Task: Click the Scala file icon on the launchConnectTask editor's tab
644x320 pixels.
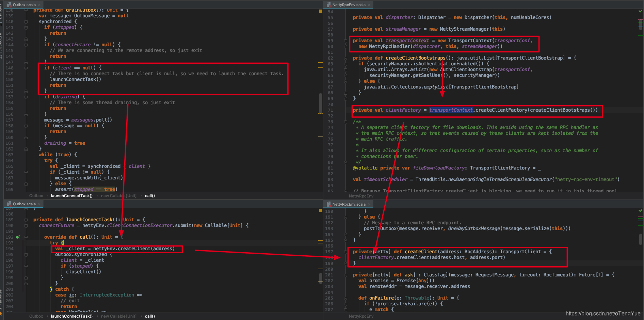Action: pos(9,204)
